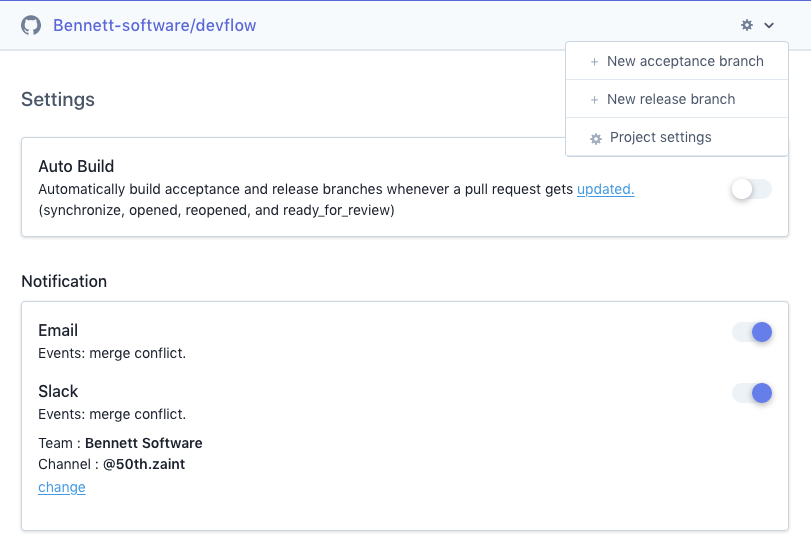Screen dimensions: 811x555
Task: Select New acceptance branch menu entry
Action: [685, 62]
